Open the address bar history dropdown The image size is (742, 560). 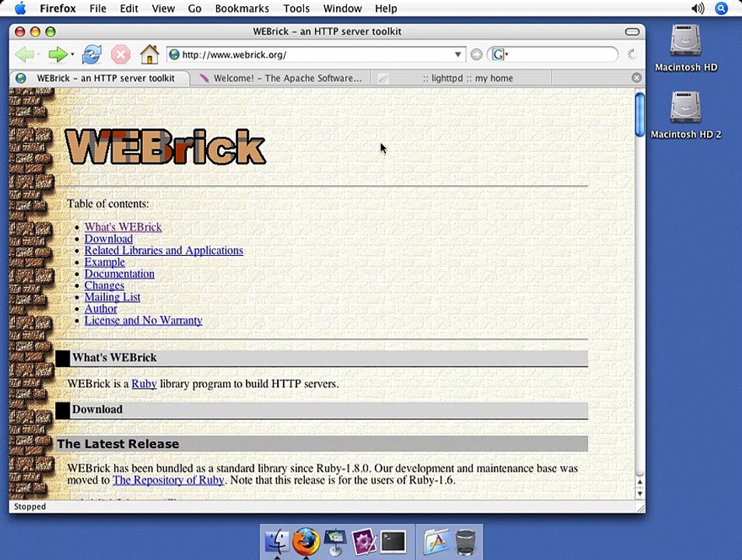[x=457, y=54]
